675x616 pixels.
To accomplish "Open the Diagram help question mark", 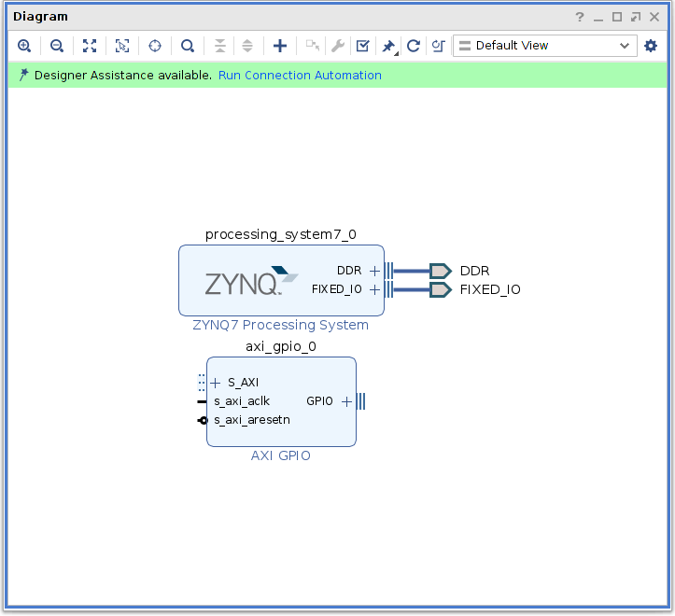I will point(580,17).
